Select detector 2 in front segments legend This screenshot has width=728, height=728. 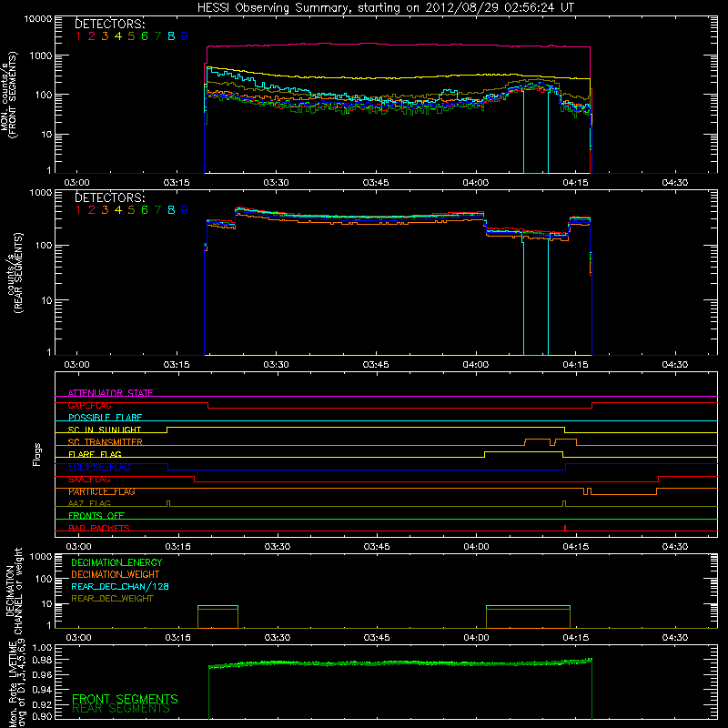coord(92,36)
